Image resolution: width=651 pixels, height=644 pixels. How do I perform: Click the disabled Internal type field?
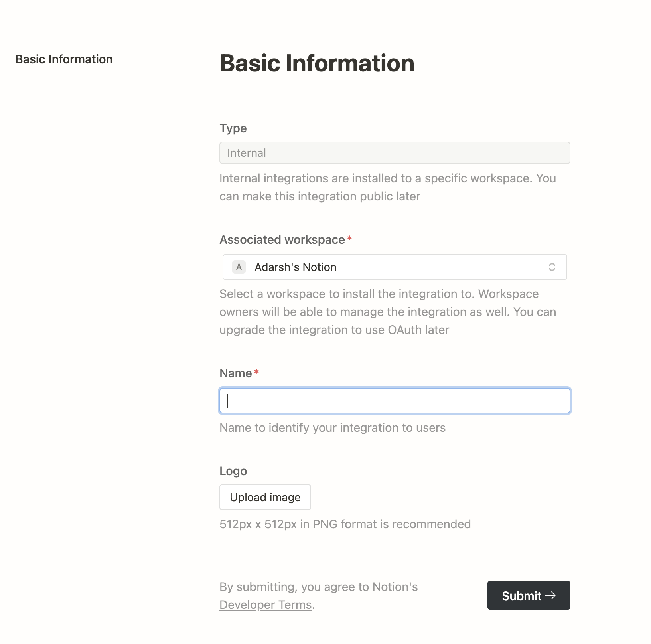pos(394,153)
